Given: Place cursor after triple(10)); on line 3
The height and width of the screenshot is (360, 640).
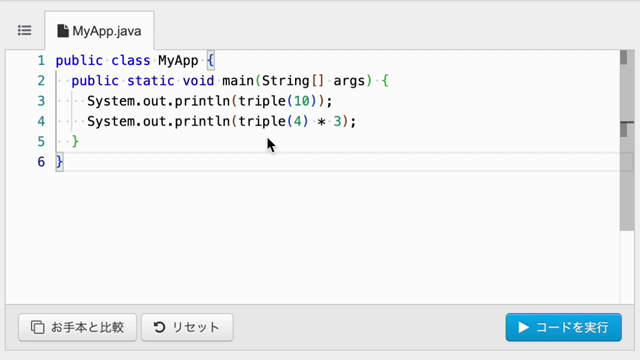Looking at the screenshot, I should coord(333,101).
